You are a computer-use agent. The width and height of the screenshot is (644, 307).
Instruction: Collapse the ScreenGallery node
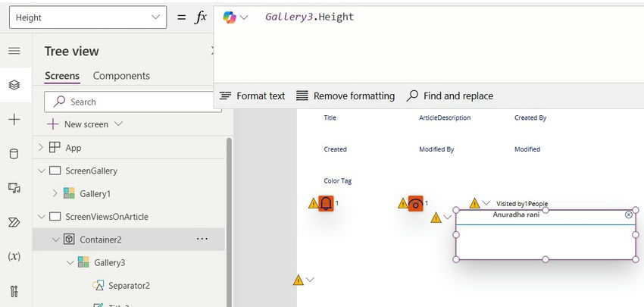tap(41, 171)
